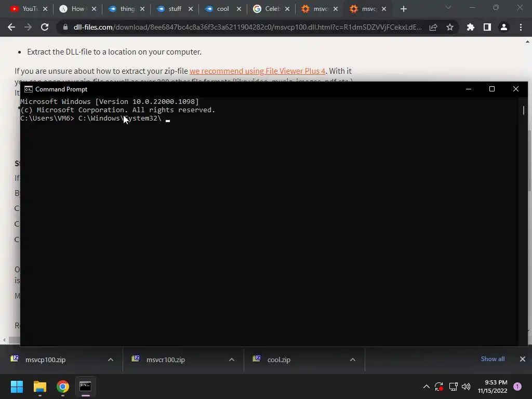Screen dimensions: 532x399
Task: Close the cool tab
Action: point(239,9)
